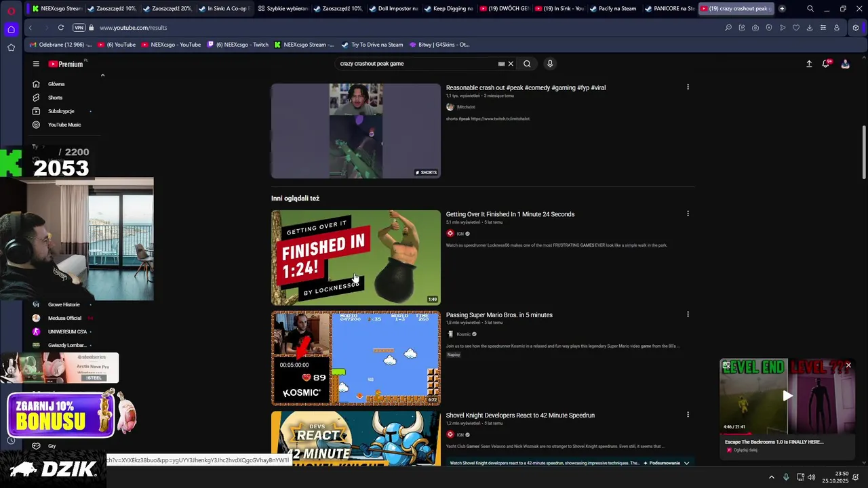The image size is (868, 488).
Task: Click the YouTube upload arrow icon
Action: [809, 64]
